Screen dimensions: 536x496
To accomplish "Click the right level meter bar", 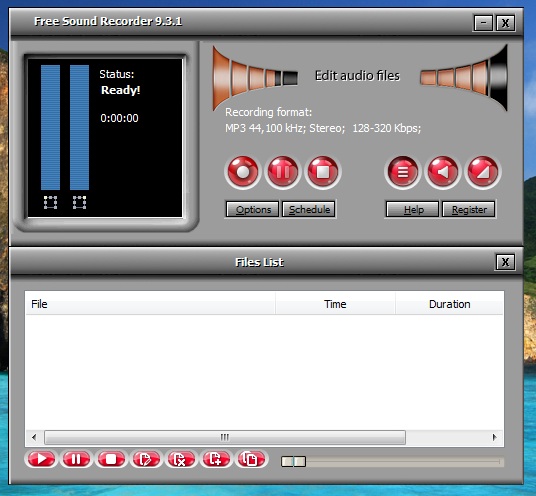I will pyautogui.click(x=79, y=127).
